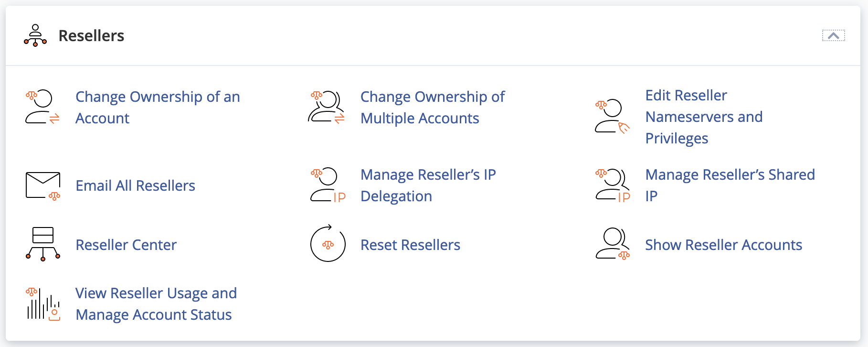Screen dimensions: 868x347
Task: Click the Manage Reseller's Shared IP icon
Action: [612, 185]
